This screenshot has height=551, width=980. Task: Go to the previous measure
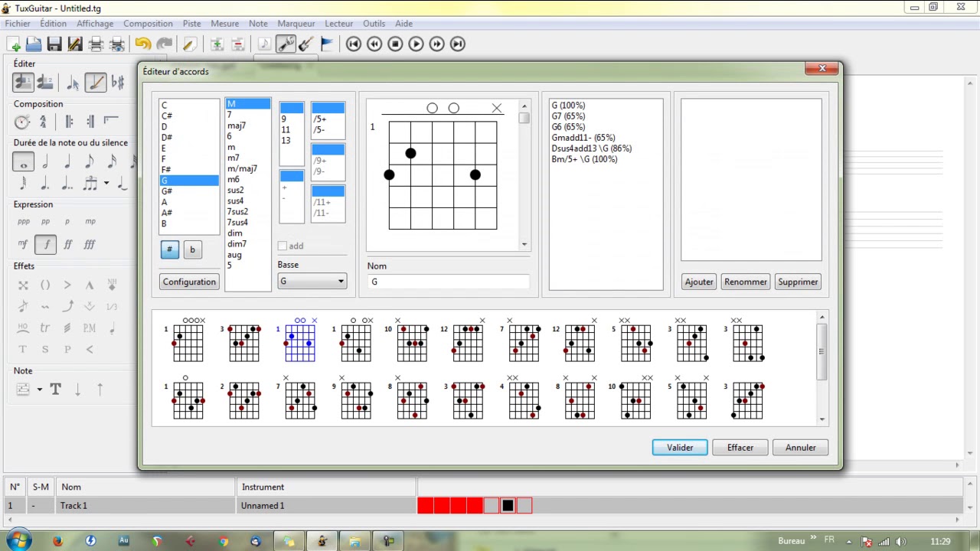pos(374,44)
